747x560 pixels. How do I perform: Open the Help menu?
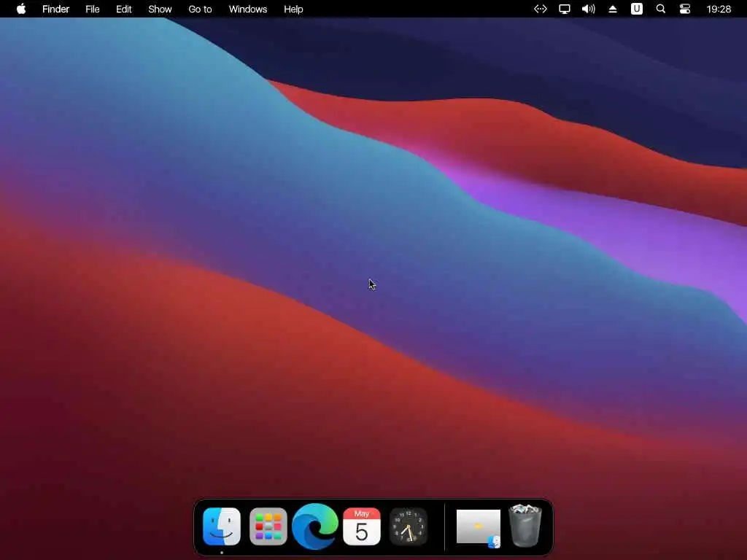tap(293, 9)
